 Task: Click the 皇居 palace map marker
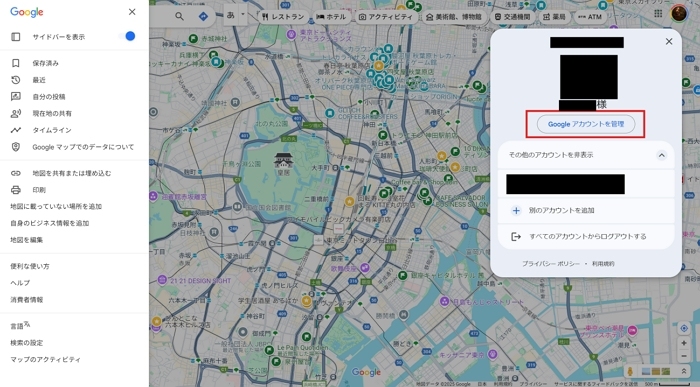pyautogui.click(x=283, y=161)
